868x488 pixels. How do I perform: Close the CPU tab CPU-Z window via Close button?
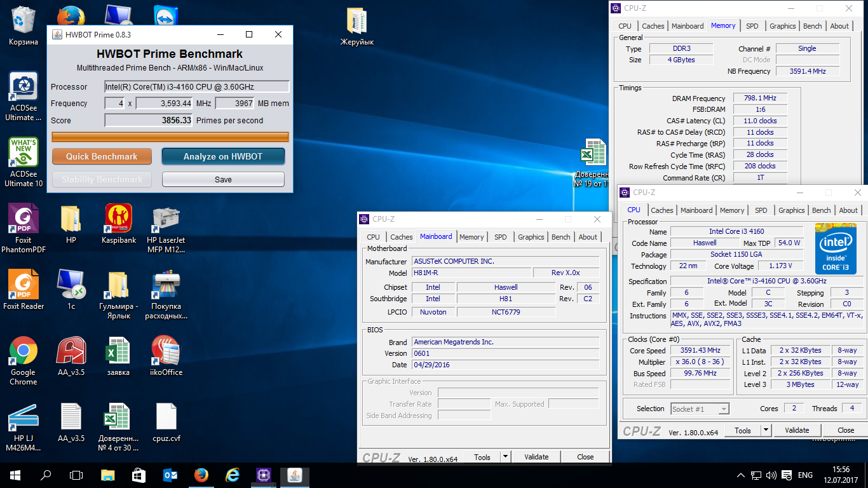click(846, 430)
